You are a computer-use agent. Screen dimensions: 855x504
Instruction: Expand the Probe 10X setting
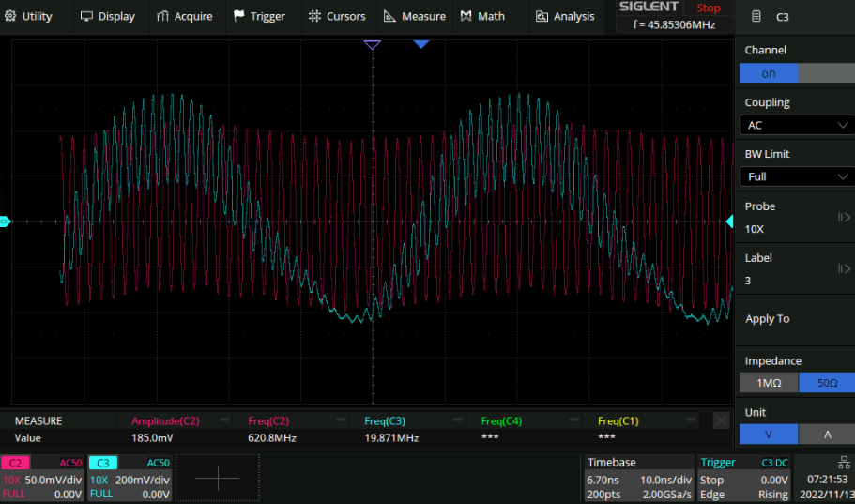point(794,218)
